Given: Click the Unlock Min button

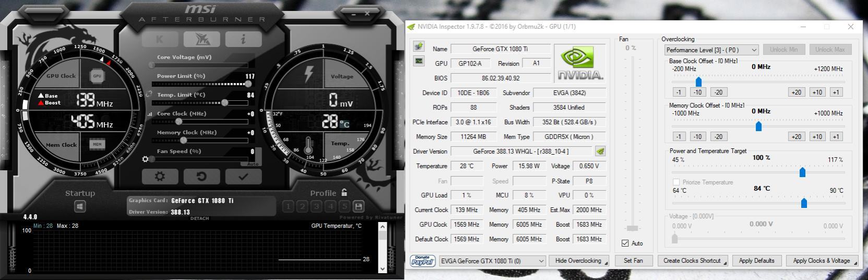Looking at the screenshot, I should pos(783,50).
